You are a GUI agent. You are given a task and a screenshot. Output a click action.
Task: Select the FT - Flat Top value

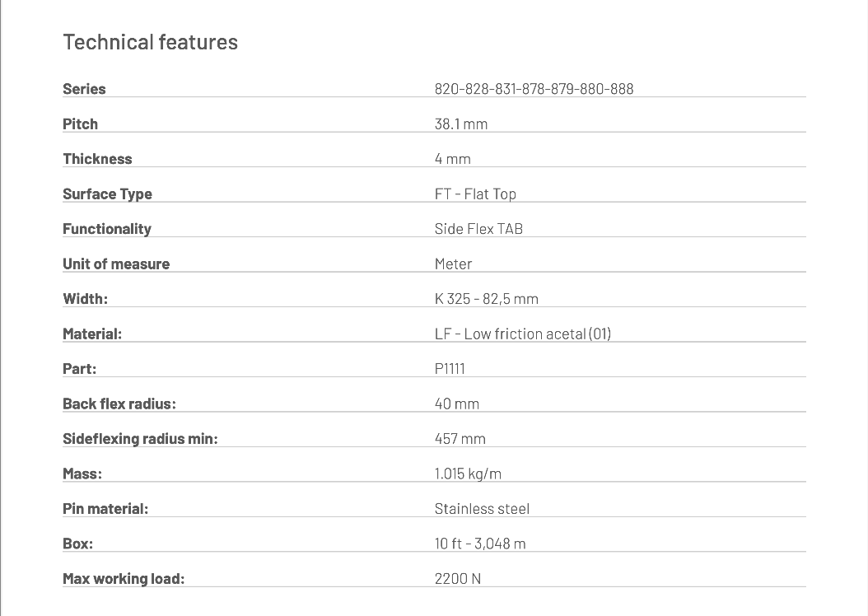475,194
